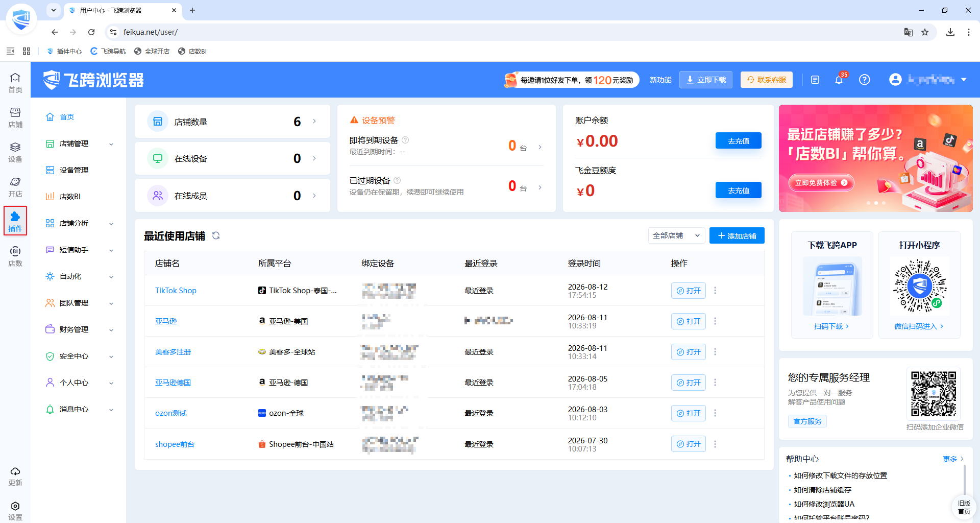Viewport: 980px width, 523px height.
Task: Click the 立即免费体验 banner button
Action: [x=821, y=183]
